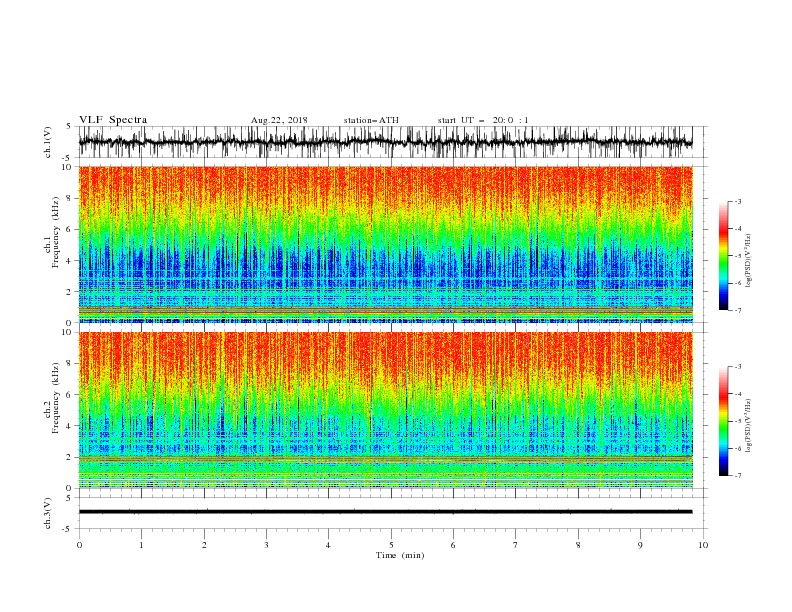Click the time axis tick label '9'
Viewport: 792px width, 612px height.
click(640, 545)
